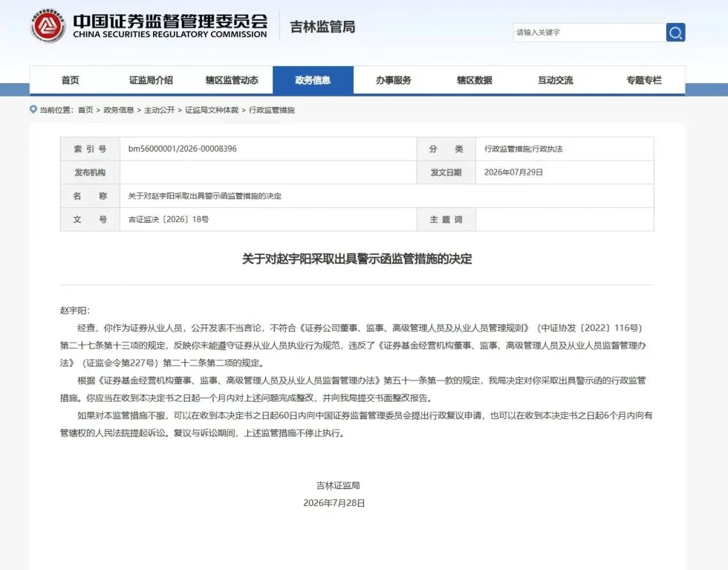Click the 索引号 label cell

(90, 149)
